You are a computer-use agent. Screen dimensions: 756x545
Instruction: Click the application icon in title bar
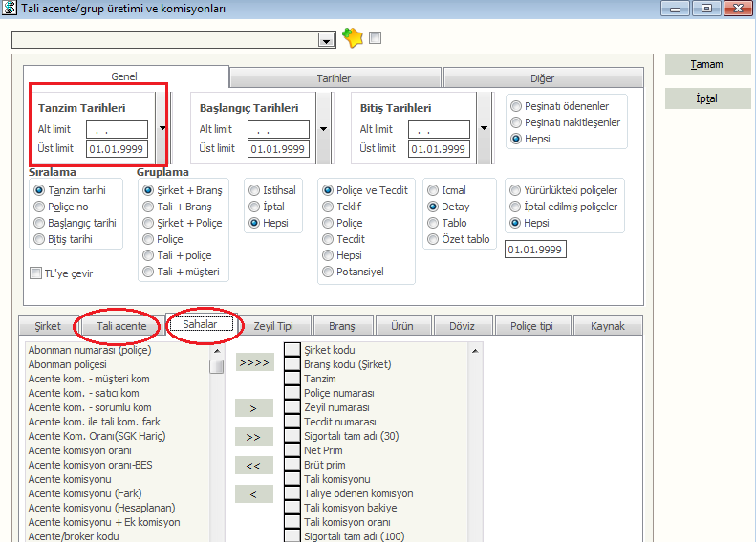click(x=9, y=9)
